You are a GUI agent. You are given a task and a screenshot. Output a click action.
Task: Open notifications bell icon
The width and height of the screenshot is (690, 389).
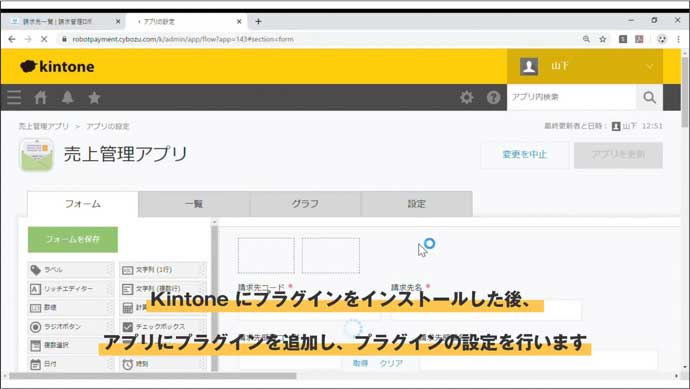coord(67,97)
